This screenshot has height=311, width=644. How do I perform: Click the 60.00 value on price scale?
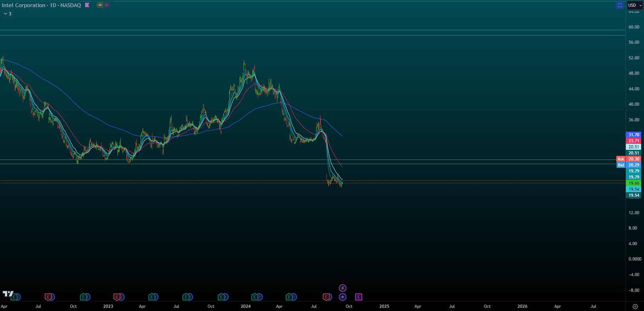click(x=634, y=27)
